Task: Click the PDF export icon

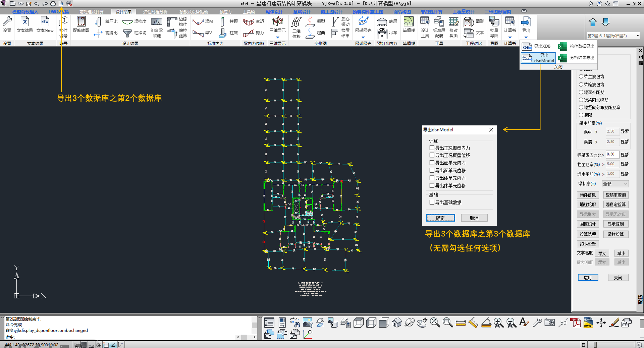Action: pos(575,323)
